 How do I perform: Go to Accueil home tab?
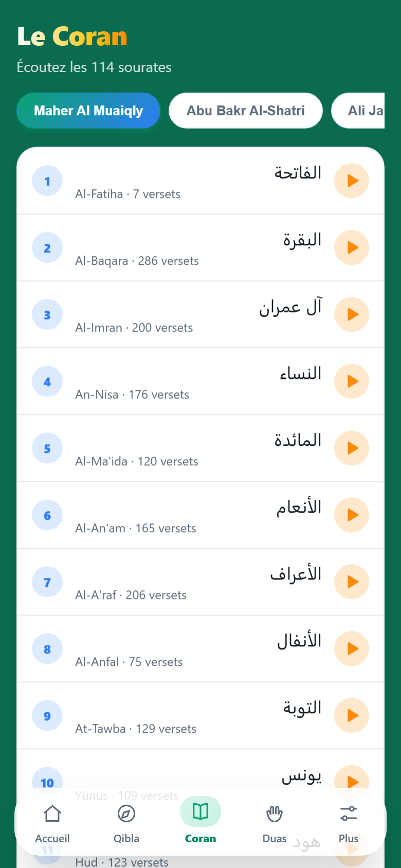point(52,823)
